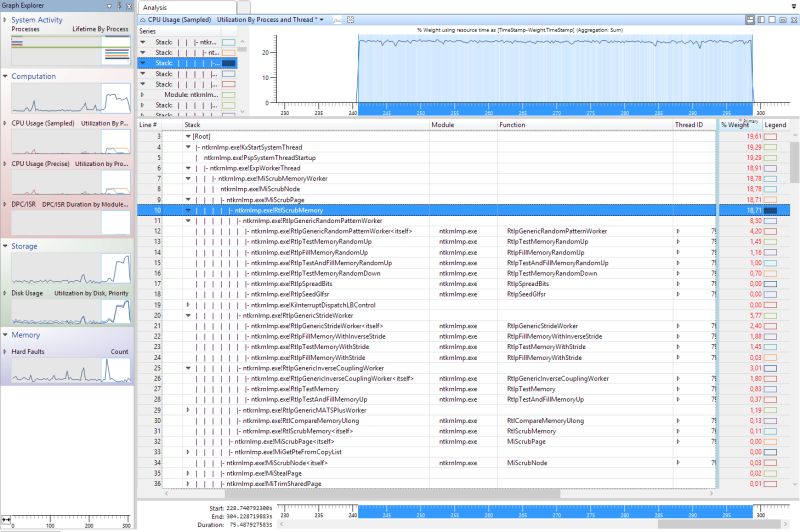Sort by the % Weight column header
This screenshot has width=800, height=532.
(x=735, y=124)
